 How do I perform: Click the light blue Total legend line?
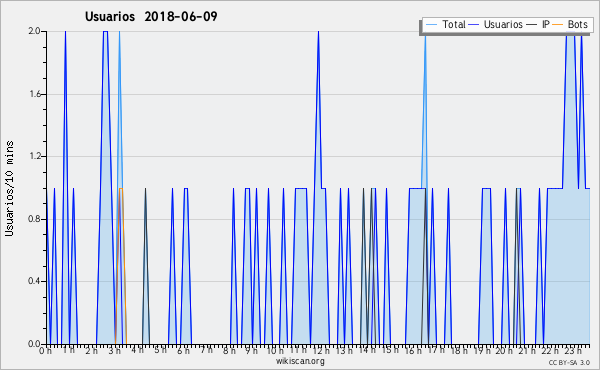click(x=431, y=25)
